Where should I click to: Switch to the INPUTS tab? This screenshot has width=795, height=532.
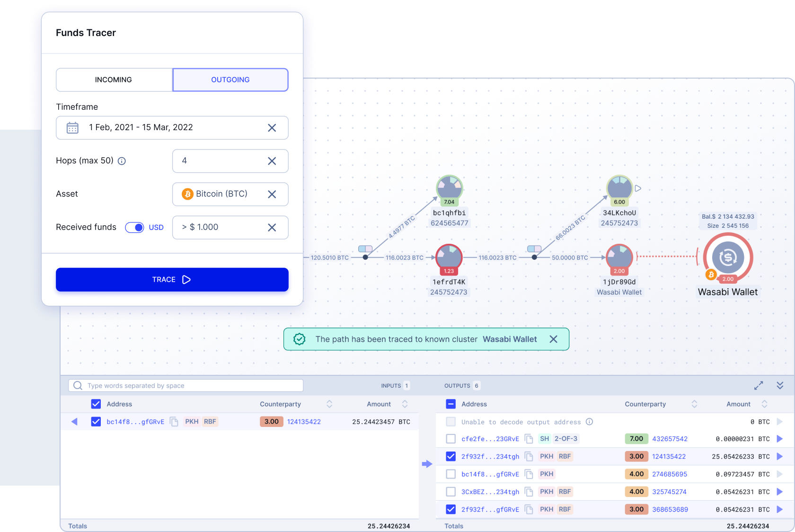pos(395,386)
